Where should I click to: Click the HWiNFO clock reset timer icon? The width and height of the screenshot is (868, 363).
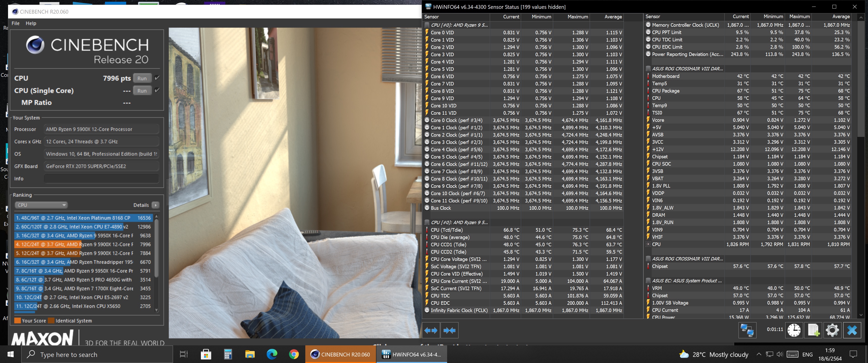point(794,330)
